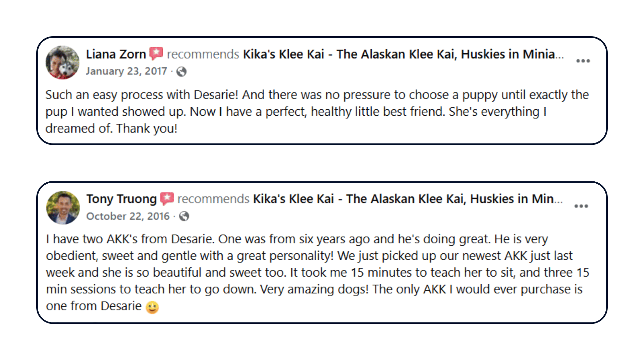Open the Kika's Klee Kai page link in Tony's review
Viewport: 644px width, 362px height.
[408, 199]
